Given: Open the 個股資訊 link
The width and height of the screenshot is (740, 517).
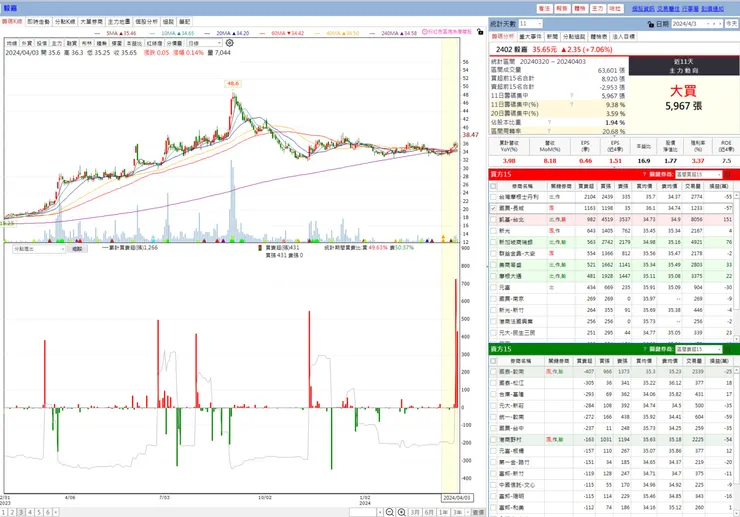Looking at the screenshot, I should (x=643, y=8).
